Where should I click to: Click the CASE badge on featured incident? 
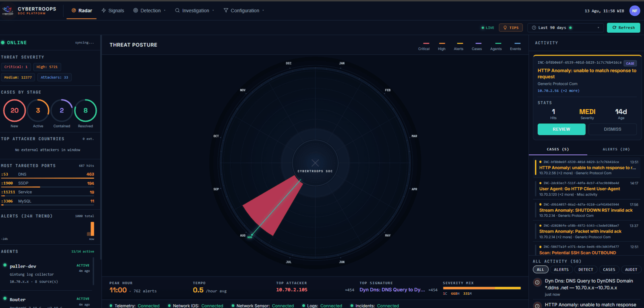coord(630,63)
